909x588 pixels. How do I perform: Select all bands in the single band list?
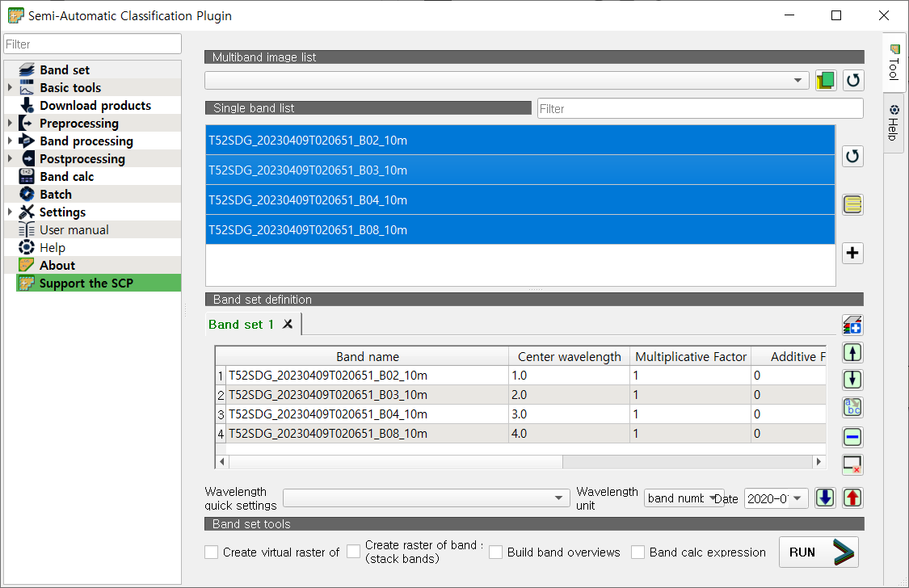pyautogui.click(x=852, y=204)
